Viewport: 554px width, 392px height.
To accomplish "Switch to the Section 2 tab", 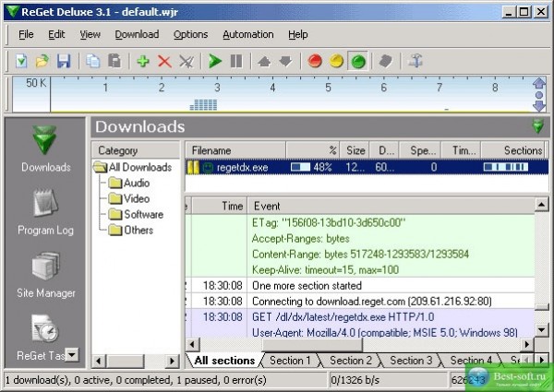I will [x=351, y=361].
